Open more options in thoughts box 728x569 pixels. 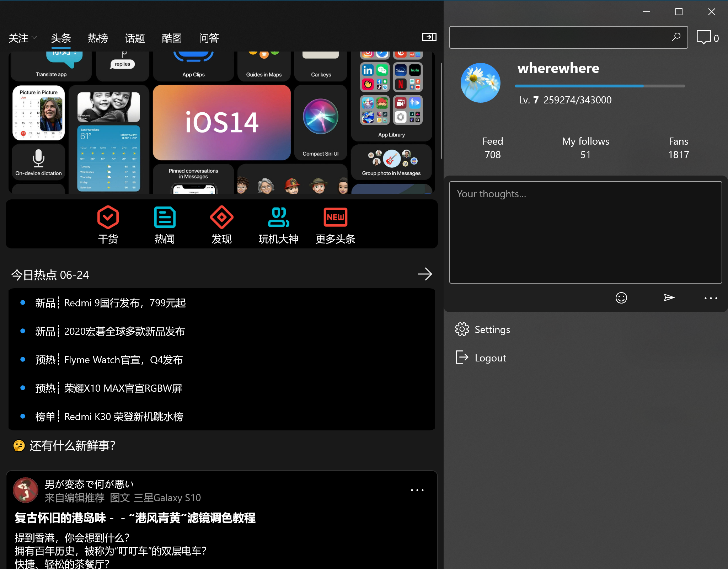click(x=711, y=298)
